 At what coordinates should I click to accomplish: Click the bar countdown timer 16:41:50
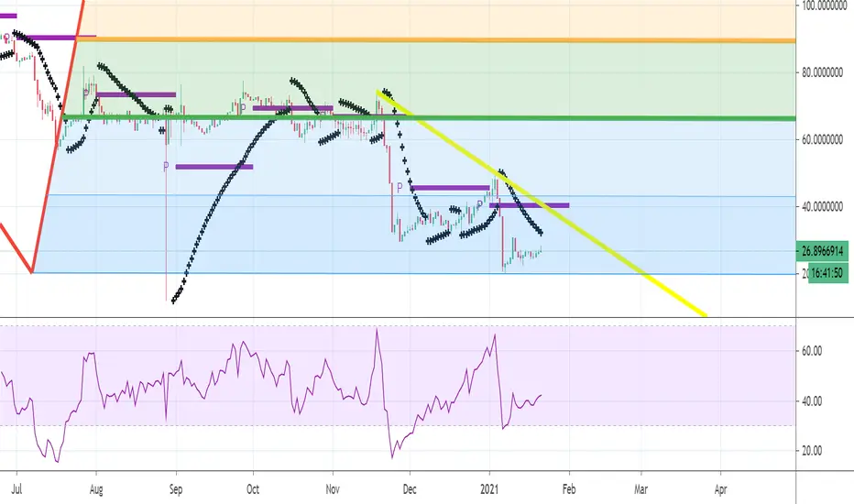[x=827, y=272]
